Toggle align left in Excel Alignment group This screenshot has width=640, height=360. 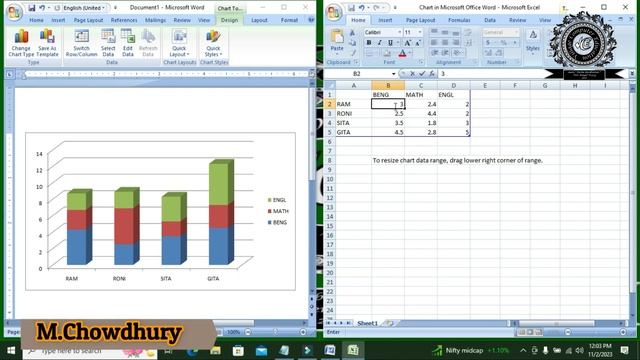pyautogui.click(x=434, y=42)
